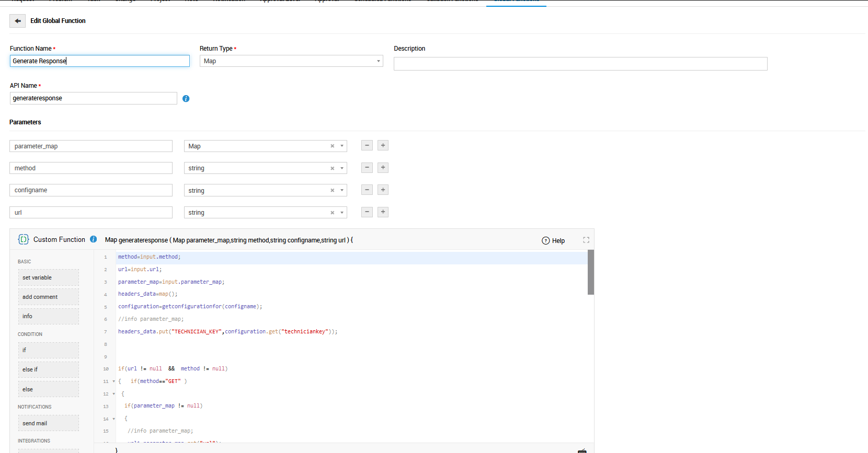The width and height of the screenshot is (868, 453).
Task: Collapse the code block at line 11
Action: click(x=114, y=381)
